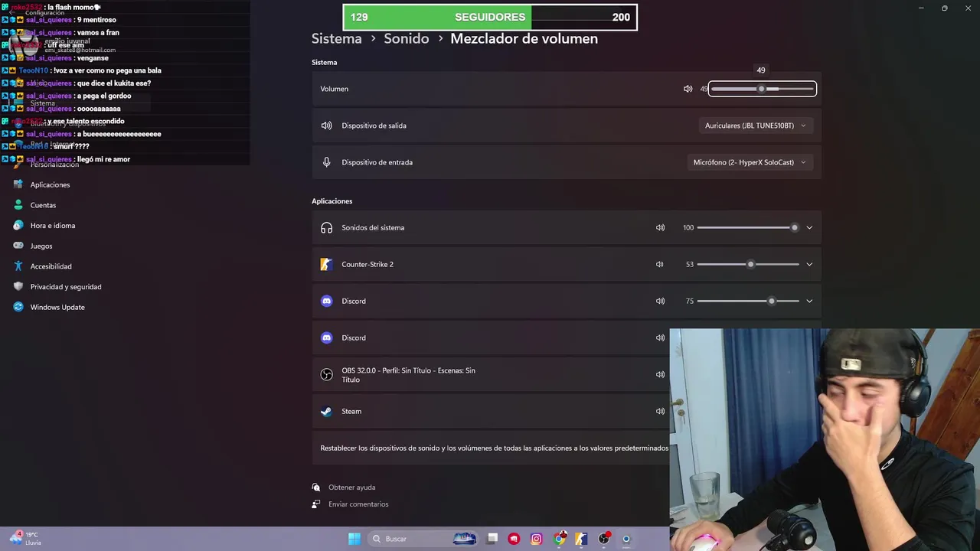Mute Steam audio
This screenshot has width=980, height=551.
pos(660,411)
